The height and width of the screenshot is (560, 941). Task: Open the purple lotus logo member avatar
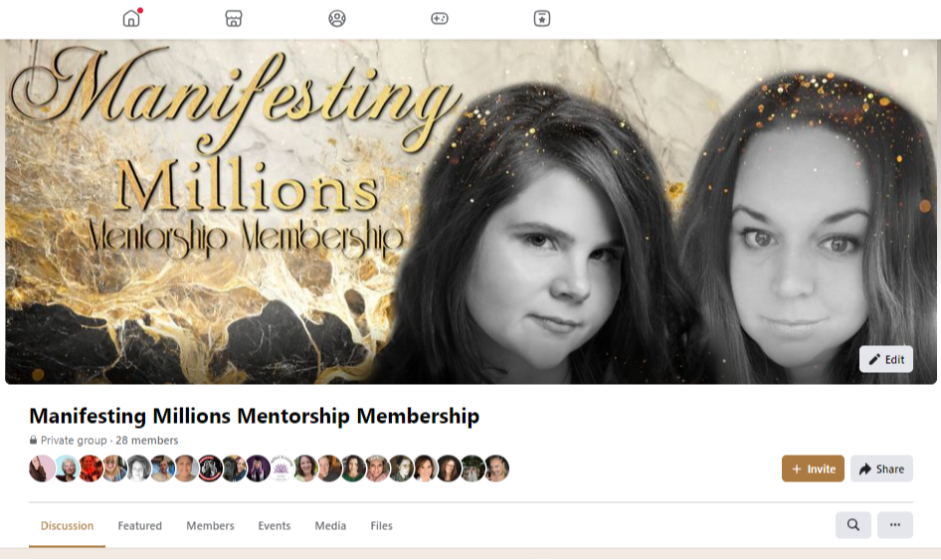click(x=281, y=468)
